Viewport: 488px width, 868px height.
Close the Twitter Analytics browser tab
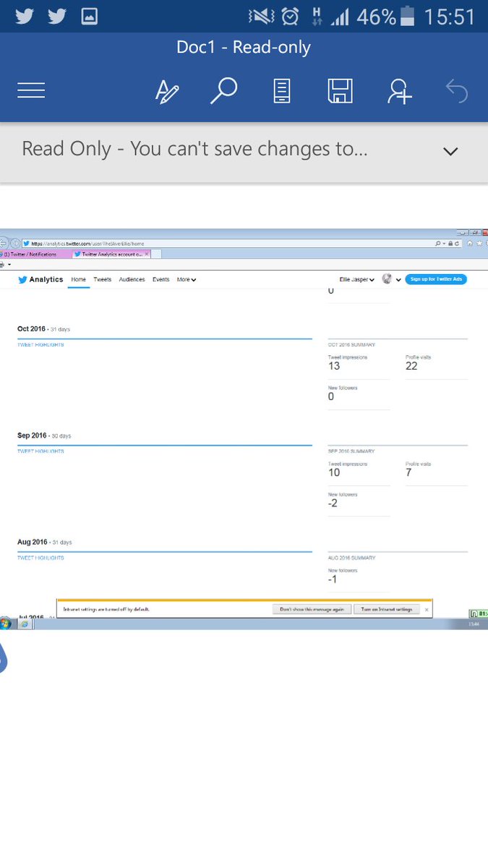[147, 254]
